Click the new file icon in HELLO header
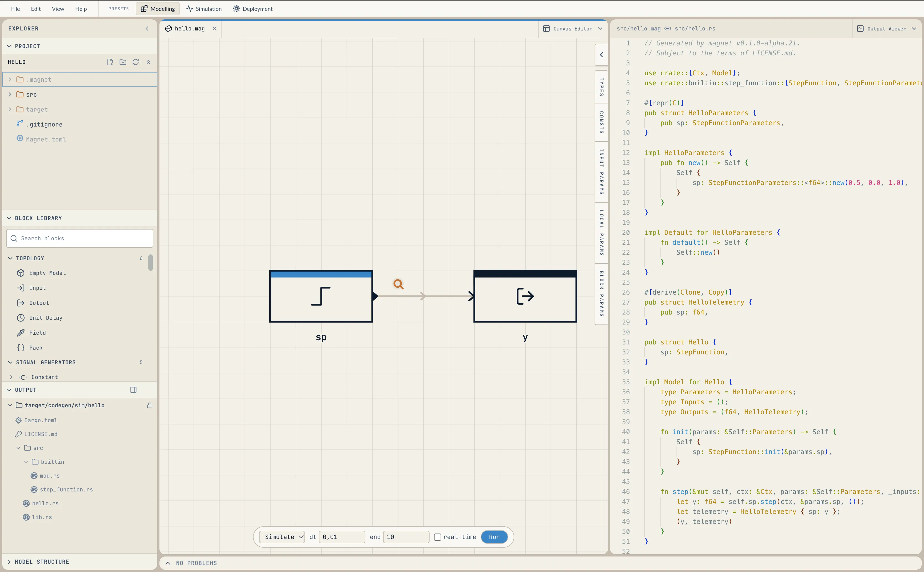 click(x=110, y=62)
